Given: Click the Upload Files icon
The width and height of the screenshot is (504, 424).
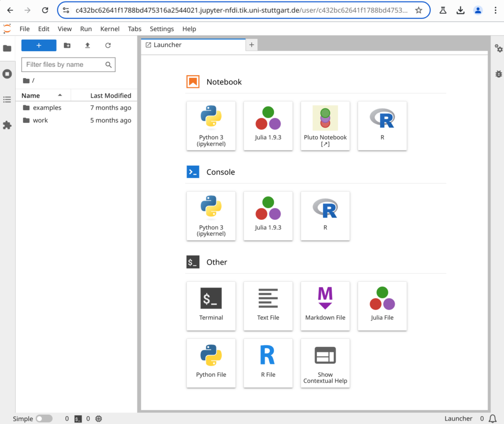Looking at the screenshot, I should (x=88, y=45).
